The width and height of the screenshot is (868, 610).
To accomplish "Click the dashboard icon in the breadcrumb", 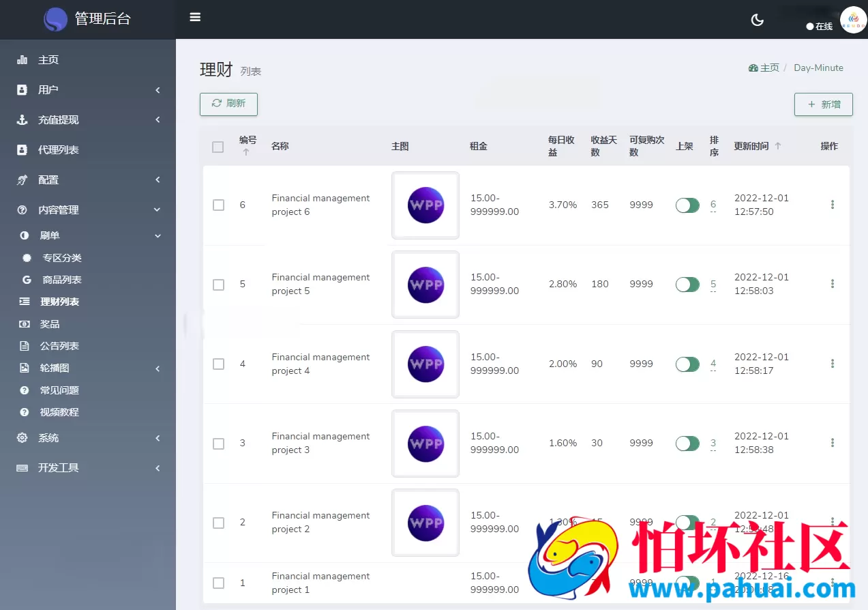I will (753, 68).
